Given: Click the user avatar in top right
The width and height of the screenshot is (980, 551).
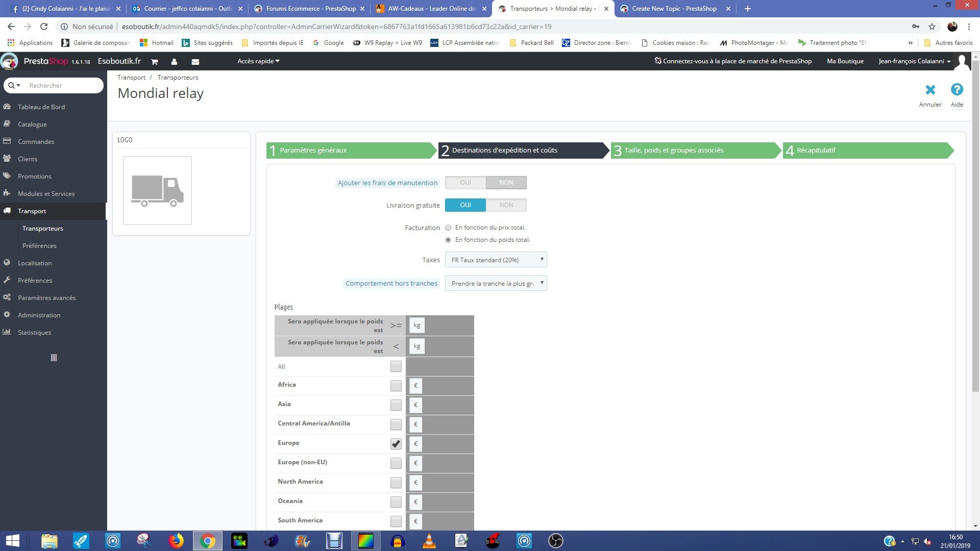Looking at the screenshot, I should pyautogui.click(x=963, y=62).
